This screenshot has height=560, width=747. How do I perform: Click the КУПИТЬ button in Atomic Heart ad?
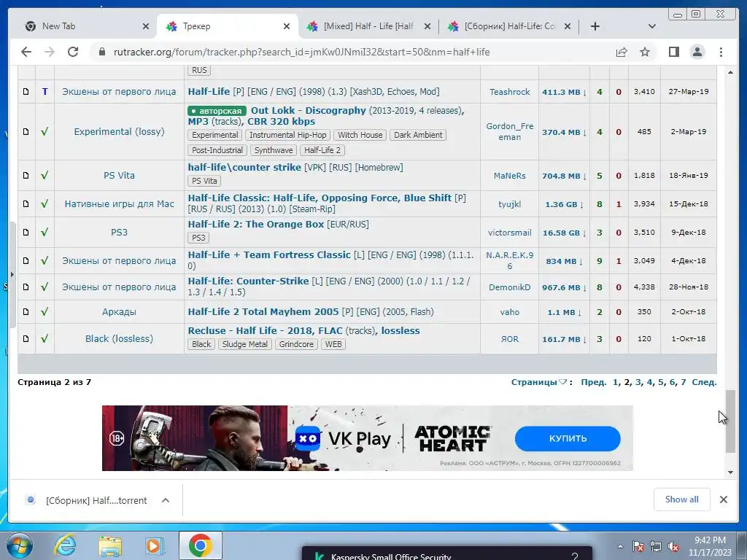[x=568, y=438]
